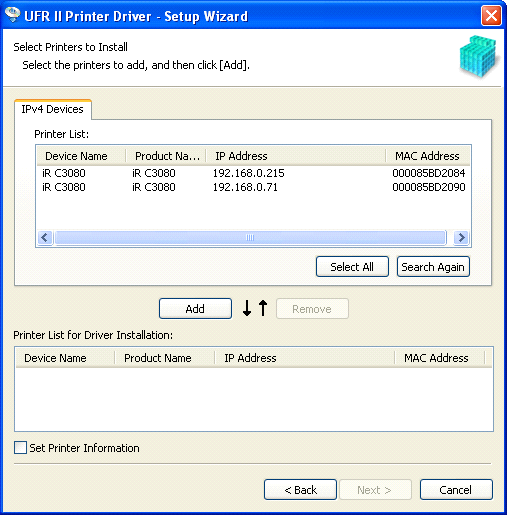Click the down arrow between Add and Remove
This screenshot has width=507, height=515.
(247, 308)
